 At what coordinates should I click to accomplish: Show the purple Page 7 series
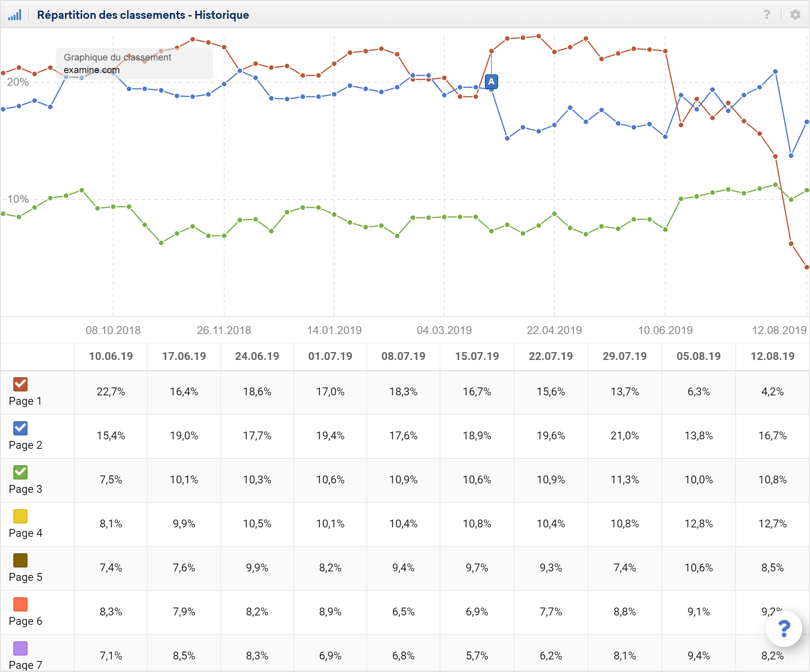coord(20,648)
